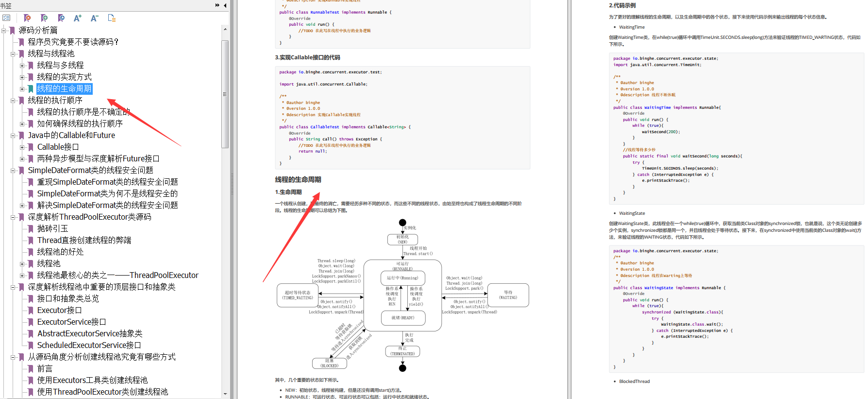The width and height of the screenshot is (868, 399).
Task: Collapse the 源码分析篇 root node
Action: [4, 30]
